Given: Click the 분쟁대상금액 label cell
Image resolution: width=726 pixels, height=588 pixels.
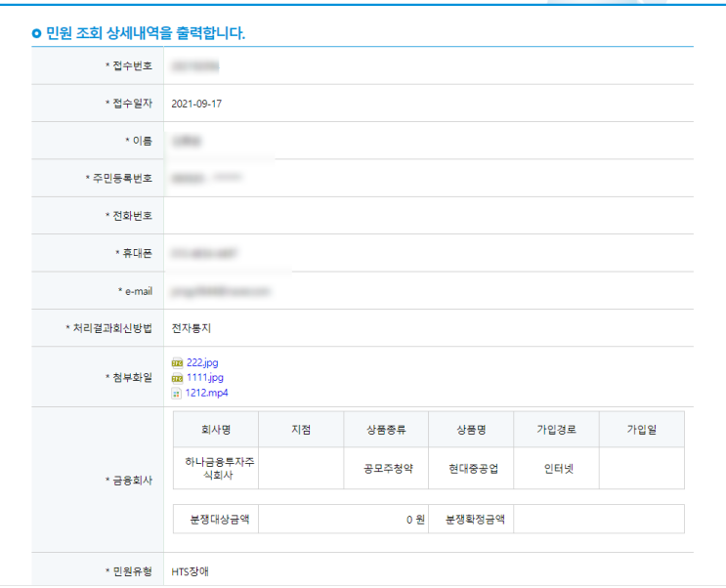Looking at the screenshot, I should (216, 519).
